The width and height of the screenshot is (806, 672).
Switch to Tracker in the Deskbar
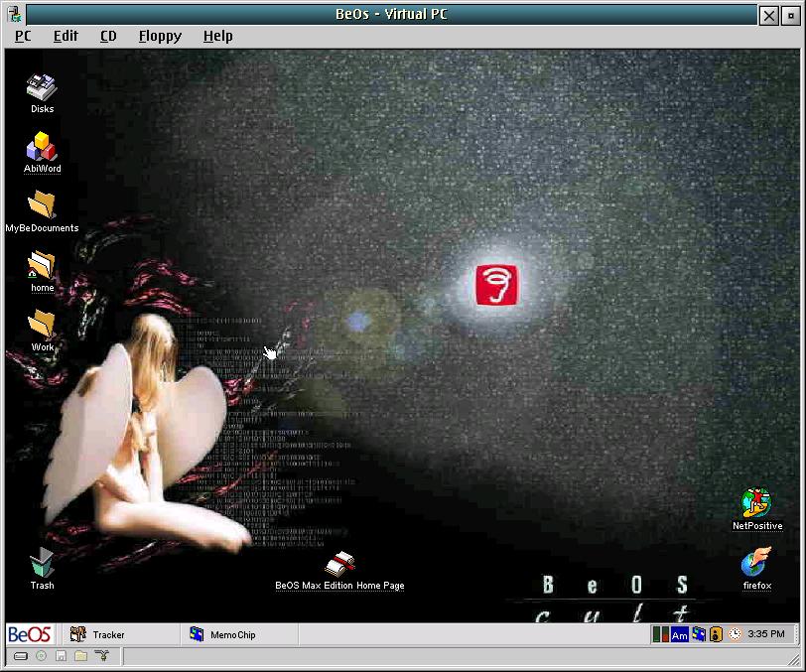[107, 634]
